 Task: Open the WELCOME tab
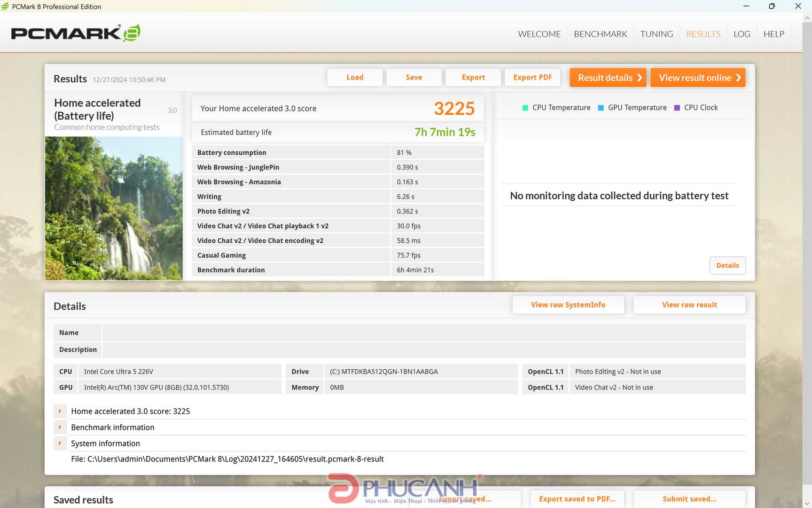tap(539, 34)
